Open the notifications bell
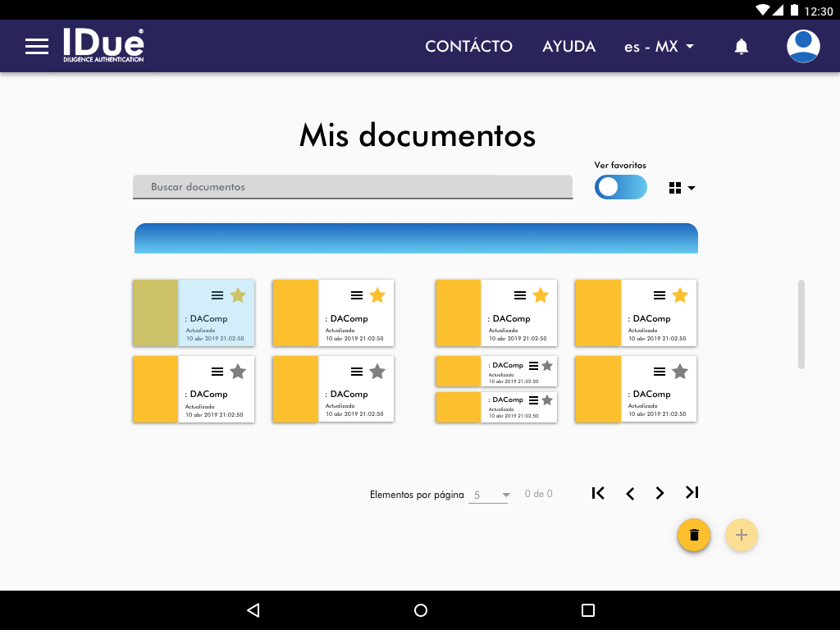This screenshot has width=840, height=630. (742, 47)
